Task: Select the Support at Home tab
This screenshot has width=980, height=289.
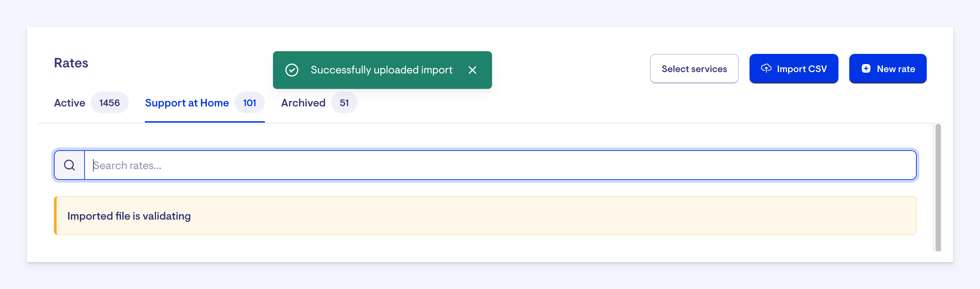Action: click(x=187, y=103)
